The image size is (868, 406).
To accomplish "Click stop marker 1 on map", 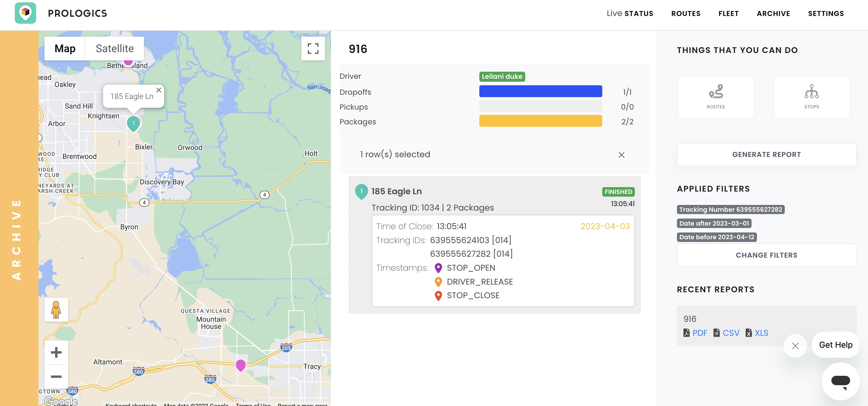I will 133,123.
